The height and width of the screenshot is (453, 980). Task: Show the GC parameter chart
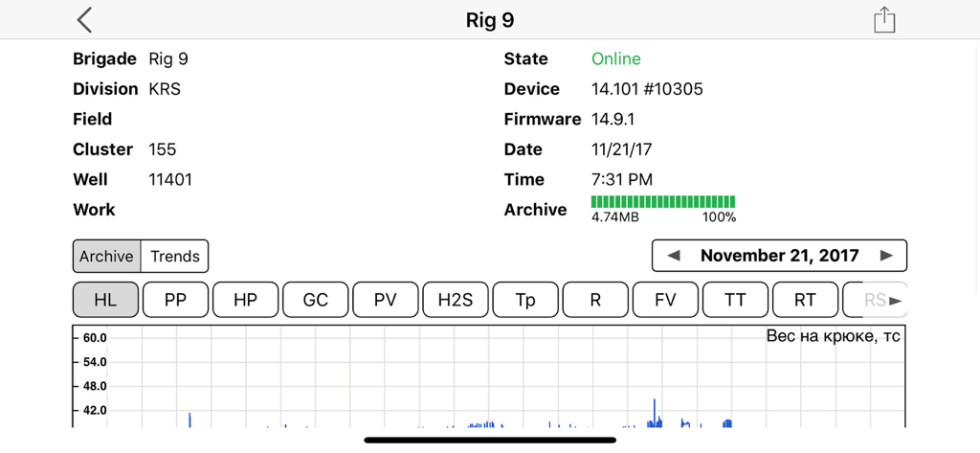point(315,300)
